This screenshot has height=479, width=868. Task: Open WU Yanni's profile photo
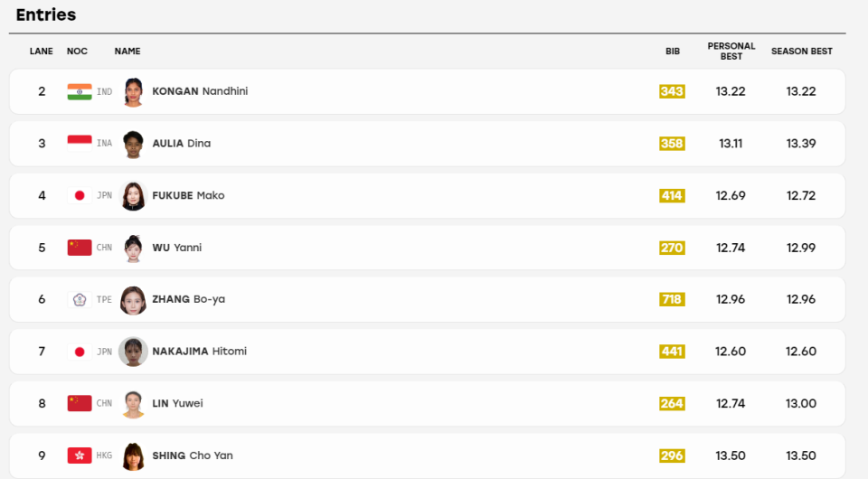(x=133, y=248)
